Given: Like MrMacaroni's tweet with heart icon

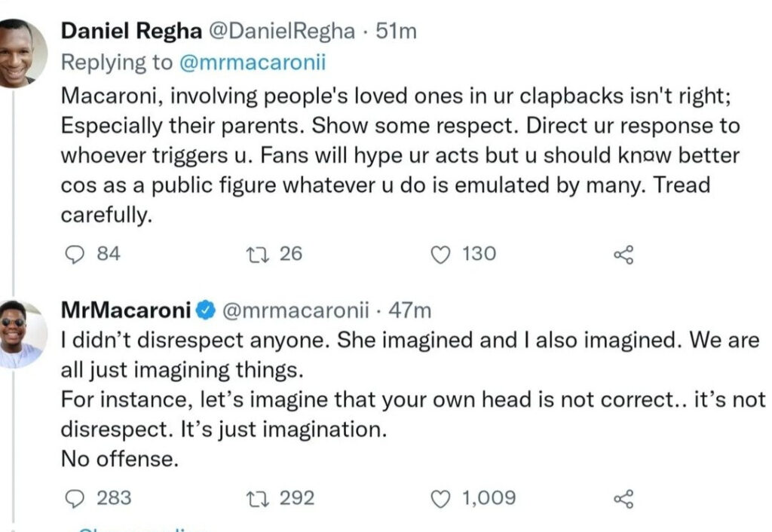Looking at the screenshot, I should pos(440,498).
